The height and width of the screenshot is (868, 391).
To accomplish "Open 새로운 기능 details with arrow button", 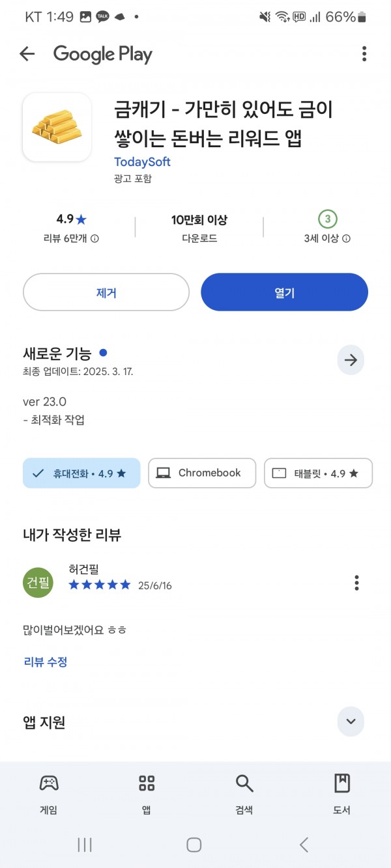I will click(351, 360).
